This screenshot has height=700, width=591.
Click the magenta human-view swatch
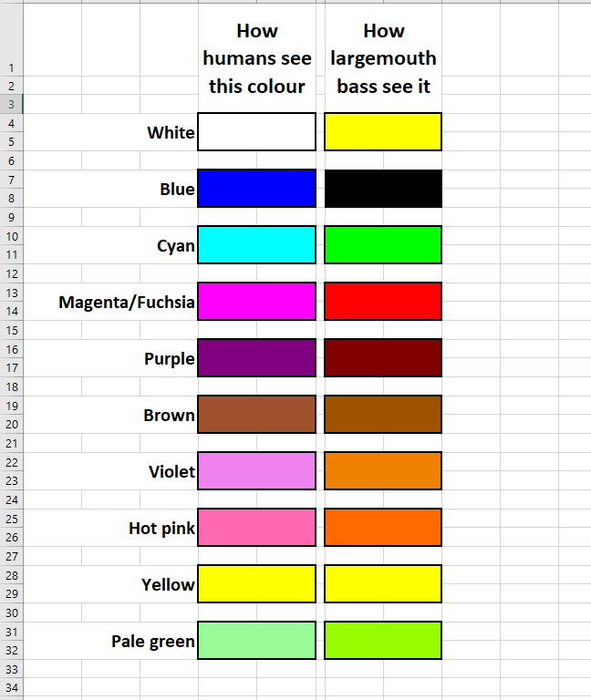[x=256, y=301]
